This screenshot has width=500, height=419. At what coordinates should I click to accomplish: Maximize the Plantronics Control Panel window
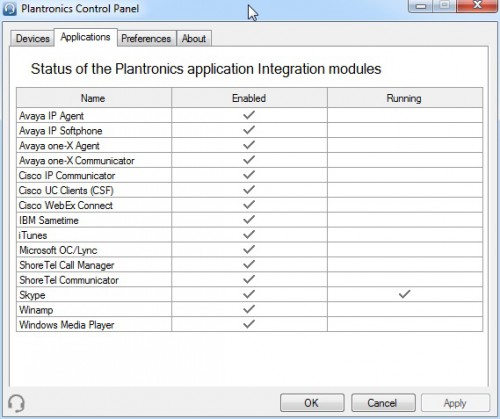tap(444, 6)
